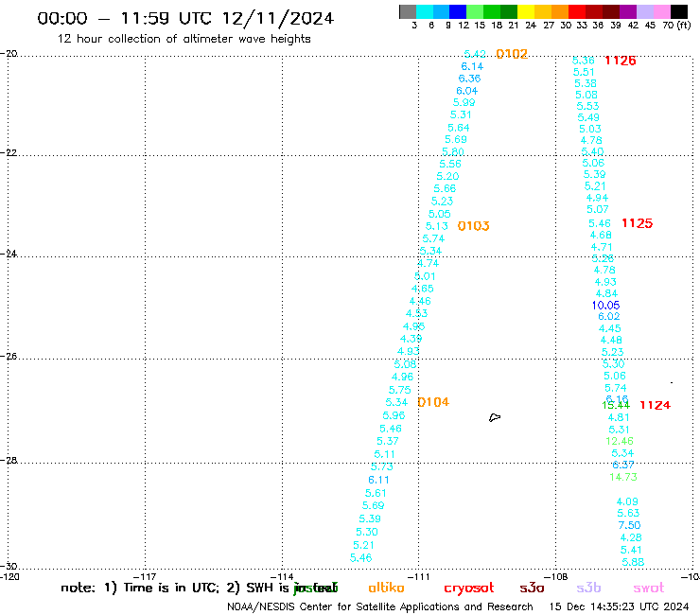Select the 6.02 wave height reading
The height and width of the screenshot is (615, 700).
609,317
